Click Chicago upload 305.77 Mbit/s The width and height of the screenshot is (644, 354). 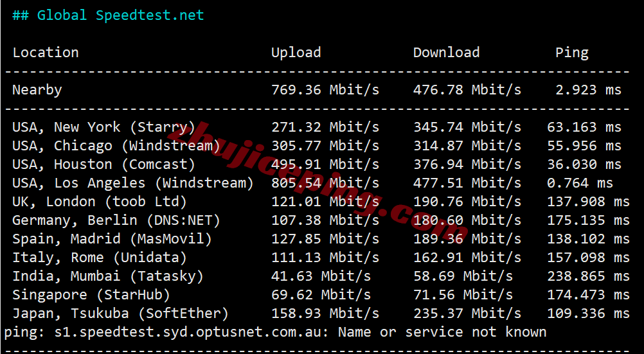coord(325,146)
